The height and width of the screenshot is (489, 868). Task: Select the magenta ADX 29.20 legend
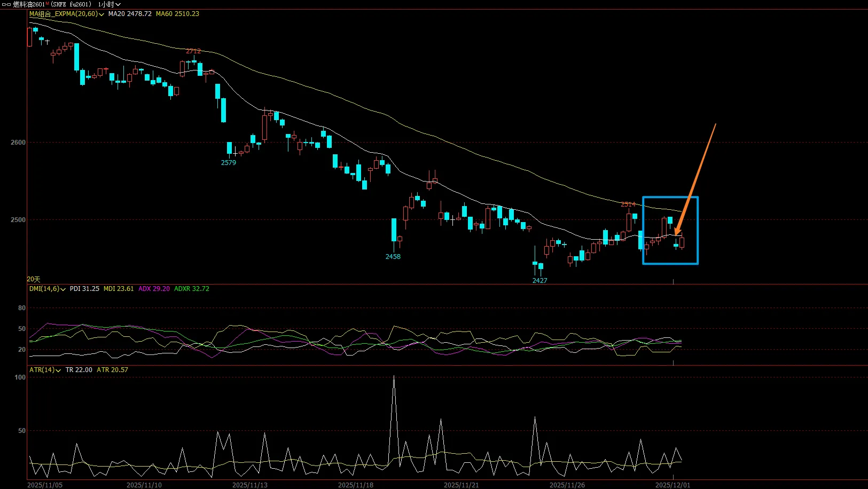click(154, 289)
